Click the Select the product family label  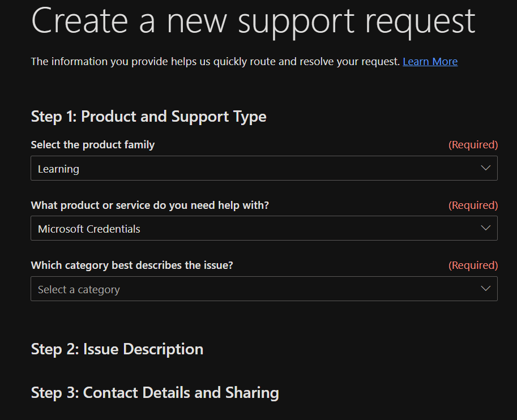(x=93, y=145)
